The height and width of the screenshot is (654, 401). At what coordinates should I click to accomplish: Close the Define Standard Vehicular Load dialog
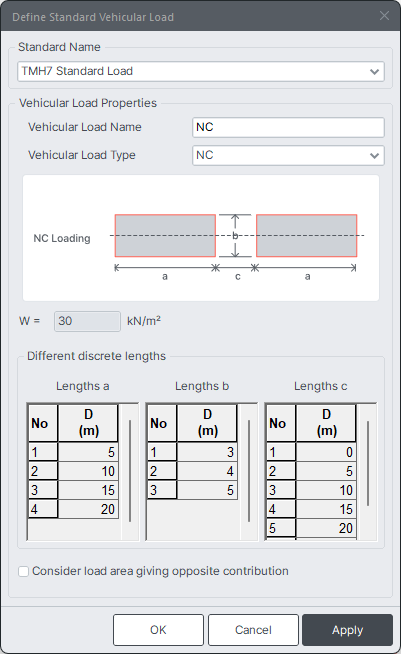[x=384, y=16]
